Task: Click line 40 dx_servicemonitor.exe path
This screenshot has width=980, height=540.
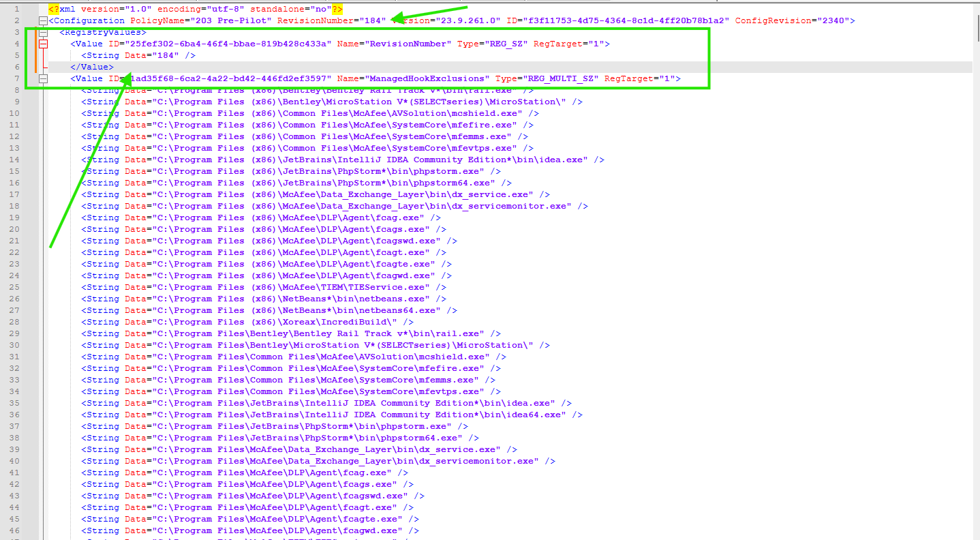Action: pos(346,461)
